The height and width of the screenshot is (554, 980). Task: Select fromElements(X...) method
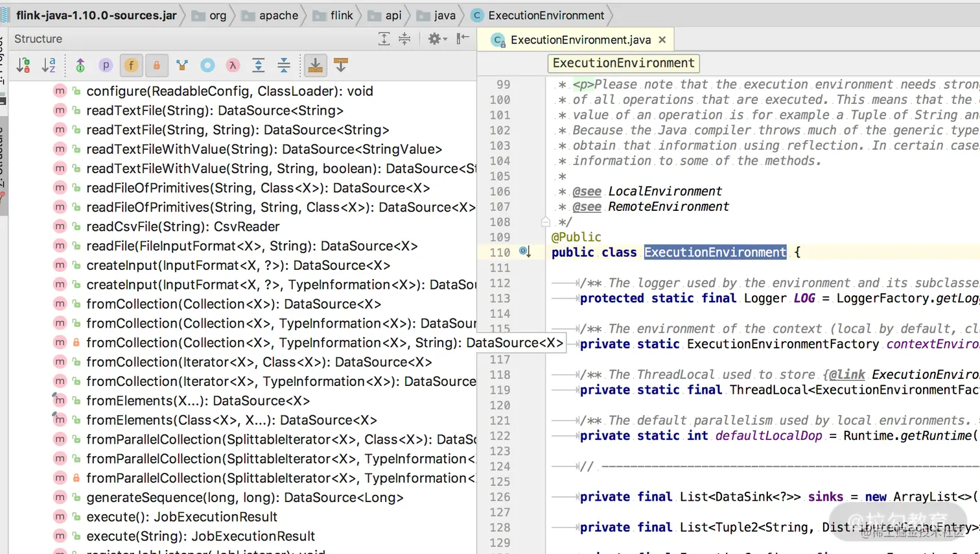(198, 401)
